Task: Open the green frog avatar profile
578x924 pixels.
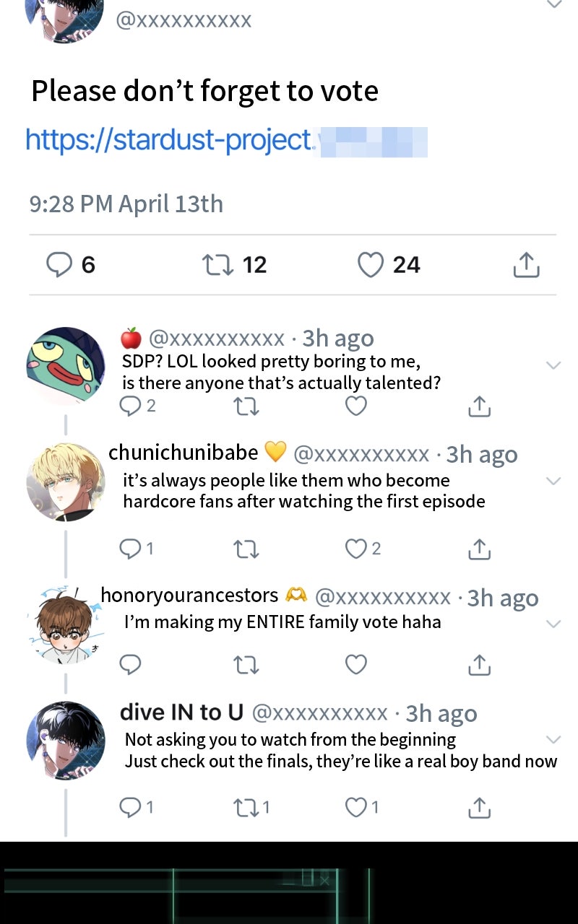Action: (66, 365)
